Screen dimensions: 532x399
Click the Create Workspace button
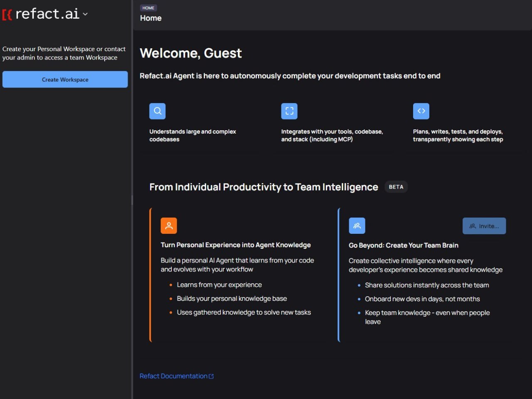coord(65,79)
